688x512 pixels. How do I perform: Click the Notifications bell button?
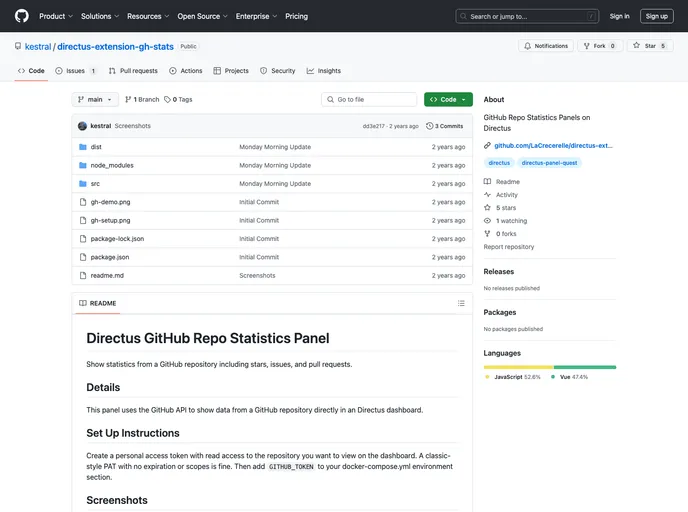pos(546,46)
